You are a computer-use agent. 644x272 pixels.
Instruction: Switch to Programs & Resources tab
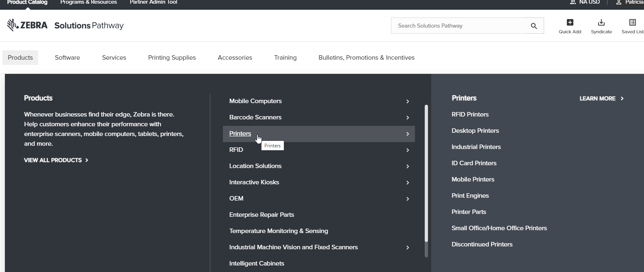[x=89, y=2]
